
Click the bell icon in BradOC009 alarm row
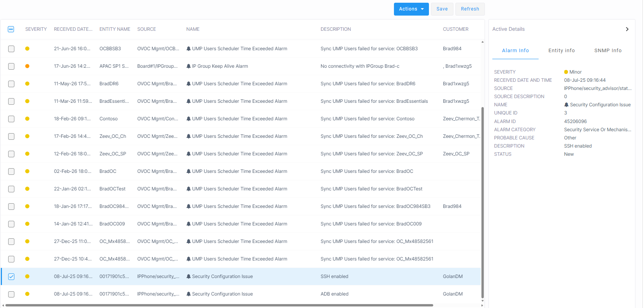click(x=189, y=224)
